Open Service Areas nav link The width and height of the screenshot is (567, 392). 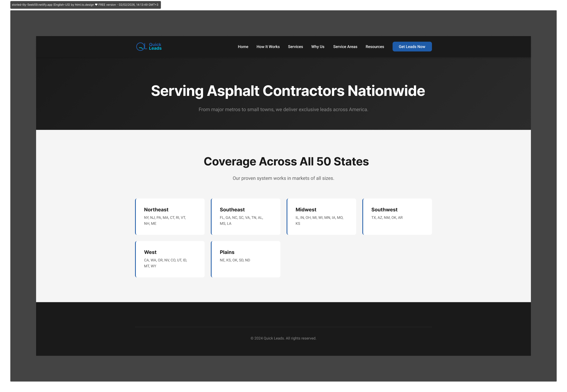pyautogui.click(x=345, y=47)
